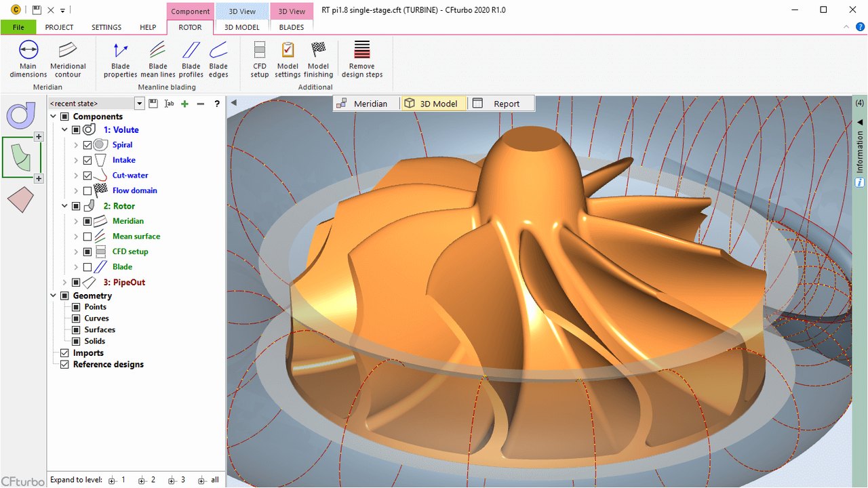Toggle the Intake checkbox
This screenshot has height=488, width=868.
tap(87, 161)
